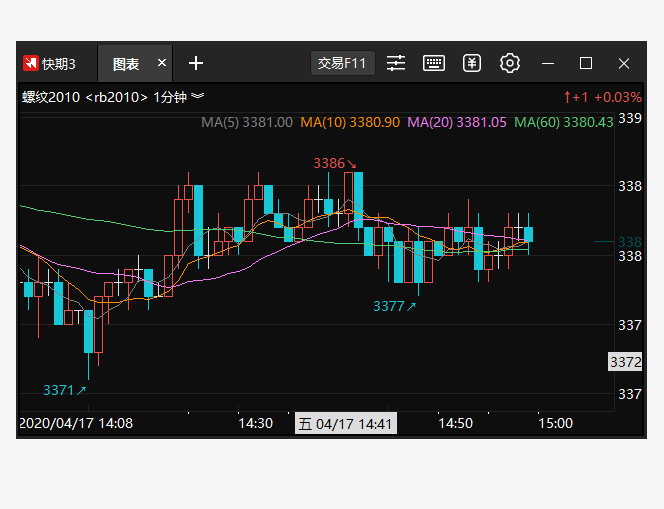Click the +0.03% price change value
This screenshot has height=509, width=664.
click(x=618, y=98)
